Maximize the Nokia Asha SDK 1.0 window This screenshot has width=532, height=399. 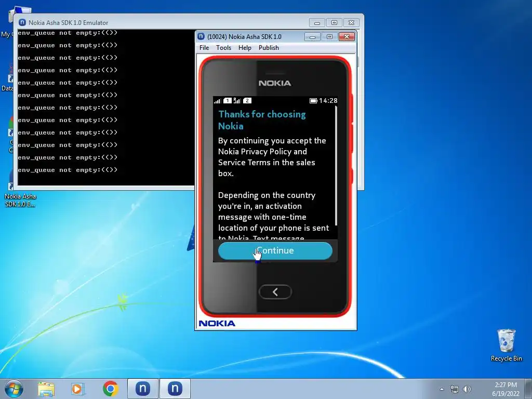(x=329, y=37)
